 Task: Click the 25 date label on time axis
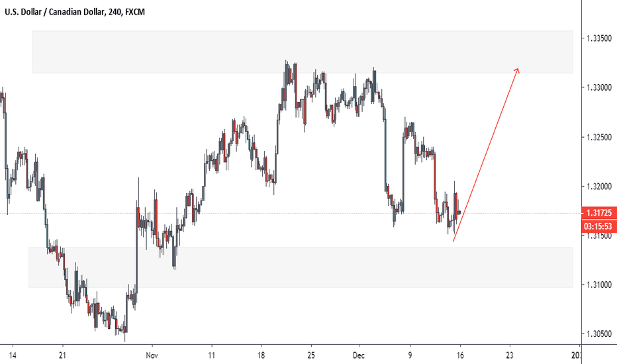coord(311,355)
